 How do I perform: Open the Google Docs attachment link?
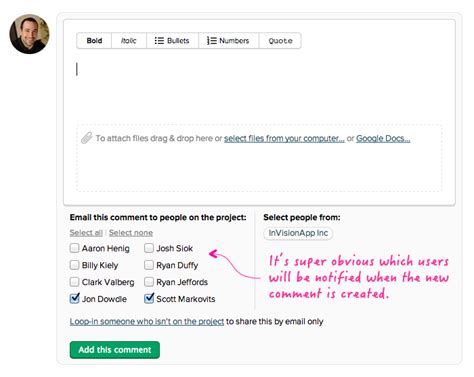click(x=383, y=138)
